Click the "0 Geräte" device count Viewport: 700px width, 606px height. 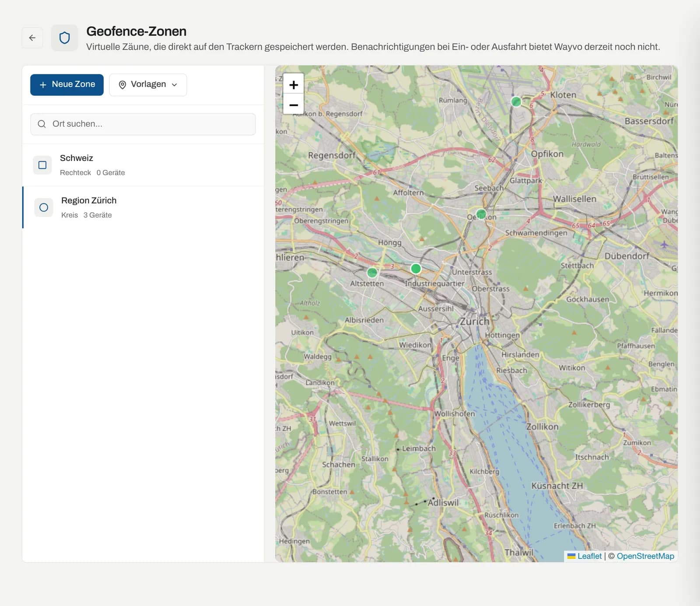(111, 173)
